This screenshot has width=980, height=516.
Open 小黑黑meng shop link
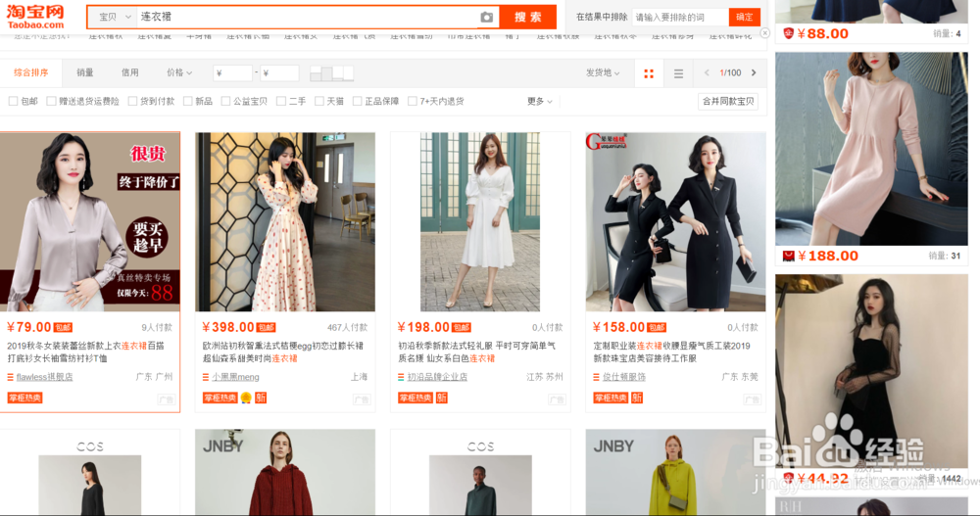[235, 377]
